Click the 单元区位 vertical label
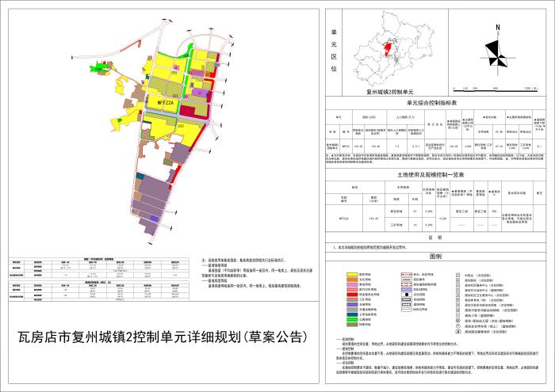The image size is (555, 392). 334,52
